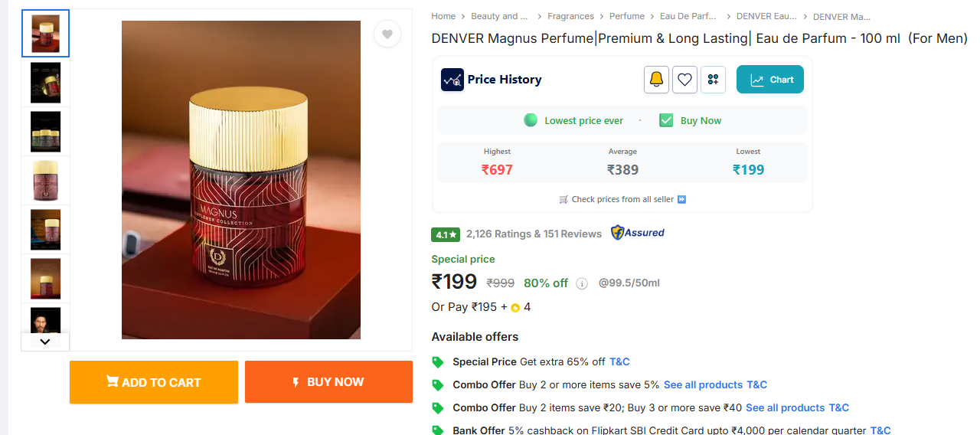This screenshot has height=435, width=980.
Task: Open See all products for Combo Offer 5%
Action: [703, 384]
